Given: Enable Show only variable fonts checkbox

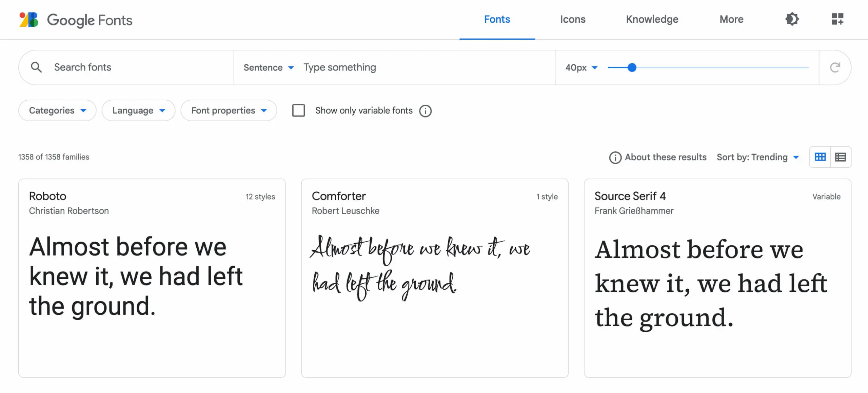Looking at the screenshot, I should point(298,110).
